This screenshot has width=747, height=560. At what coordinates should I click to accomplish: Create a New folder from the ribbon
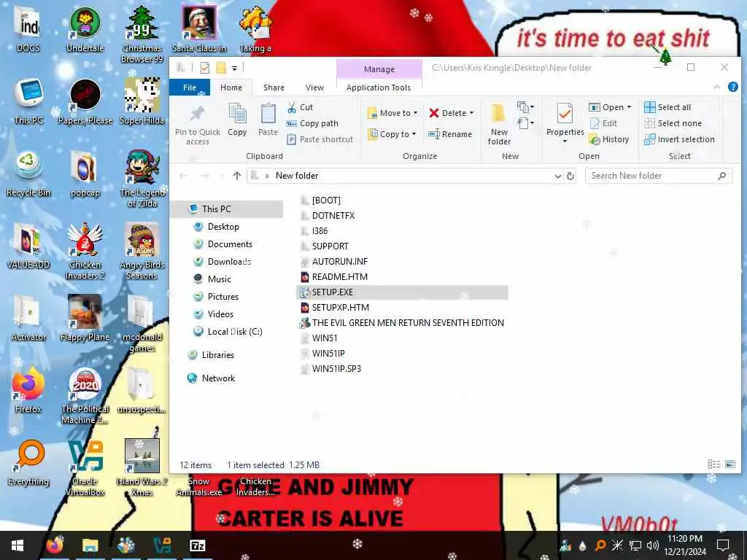499,124
